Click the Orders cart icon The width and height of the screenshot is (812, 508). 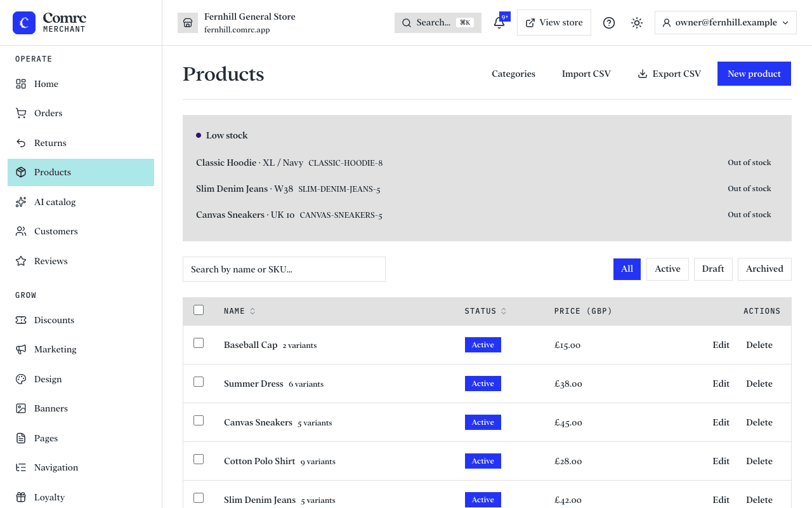[21, 113]
